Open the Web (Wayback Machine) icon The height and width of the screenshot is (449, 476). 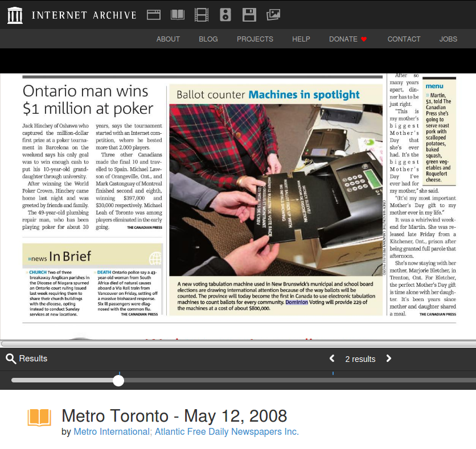point(154,15)
